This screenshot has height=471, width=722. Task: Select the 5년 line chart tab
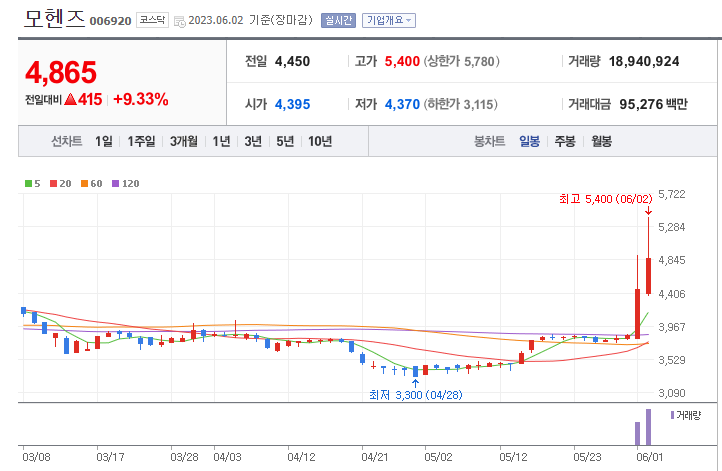click(x=285, y=141)
